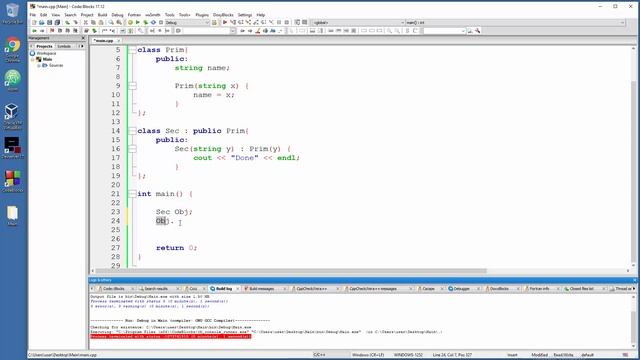Viewport: 640px width, 360px height.
Task: Switch to Search results log tab
Action: pyautogui.click(x=156, y=289)
